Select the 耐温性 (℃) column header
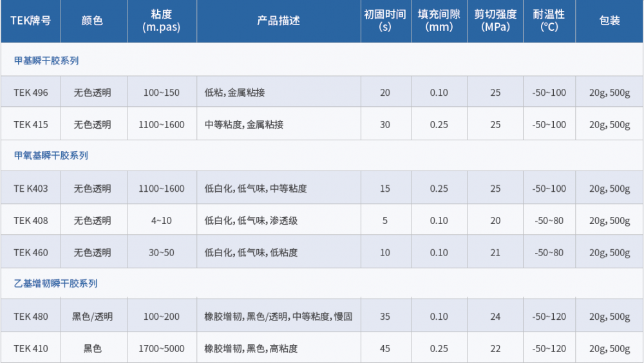 point(549,21)
